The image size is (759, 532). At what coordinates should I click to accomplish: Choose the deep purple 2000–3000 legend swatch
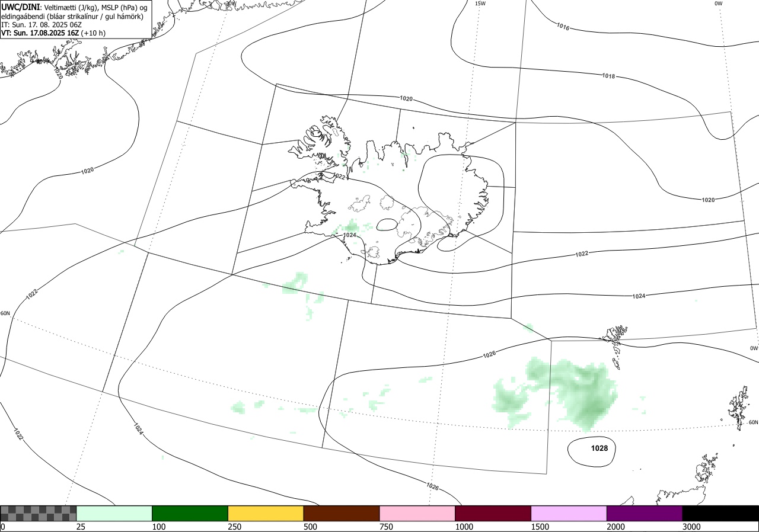tap(645, 513)
